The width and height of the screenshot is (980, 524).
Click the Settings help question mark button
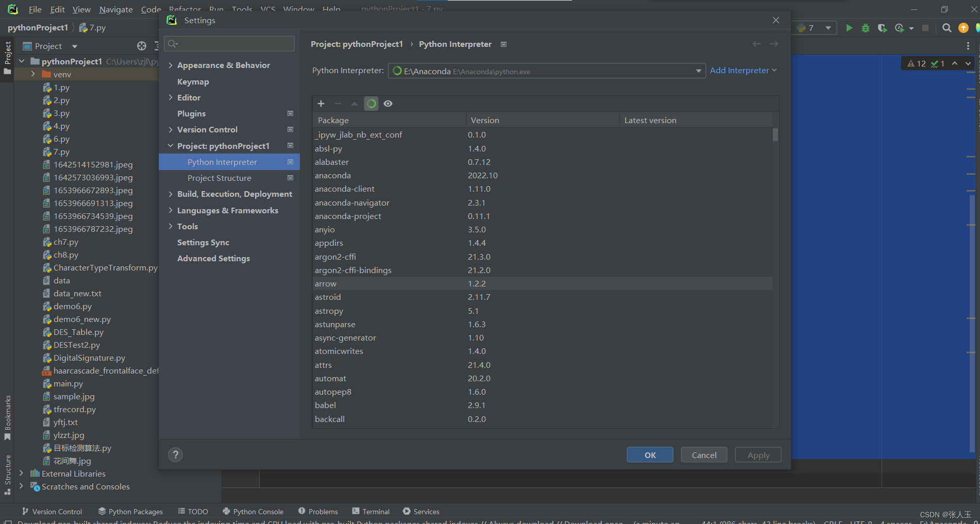176,454
